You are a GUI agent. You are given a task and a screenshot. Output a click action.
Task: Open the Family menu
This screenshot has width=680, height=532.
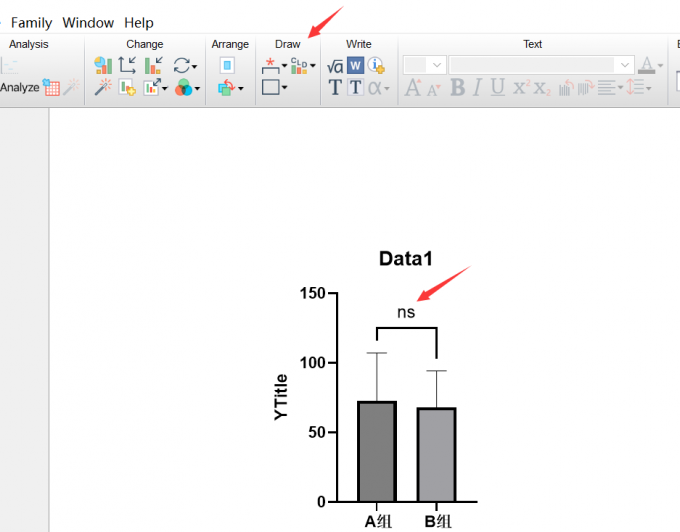coord(31,23)
